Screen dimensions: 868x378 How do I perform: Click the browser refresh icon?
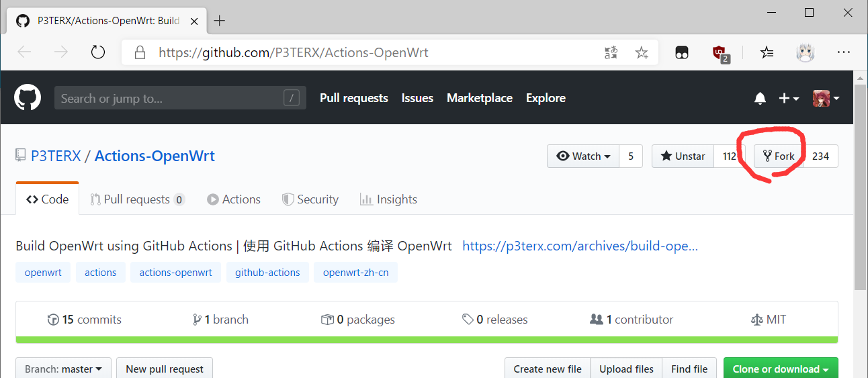tap(98, 52)
